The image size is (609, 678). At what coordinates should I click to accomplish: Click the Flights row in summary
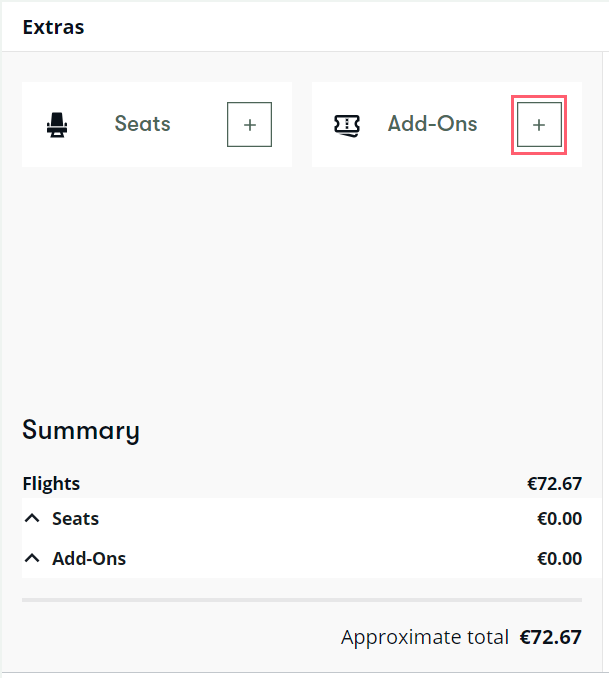click(302, 483)
